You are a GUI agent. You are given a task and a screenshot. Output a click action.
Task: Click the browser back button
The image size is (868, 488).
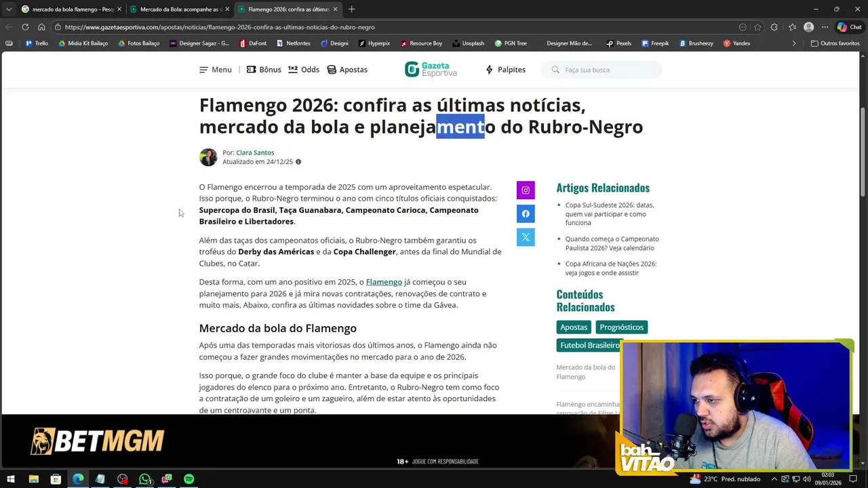9,27
